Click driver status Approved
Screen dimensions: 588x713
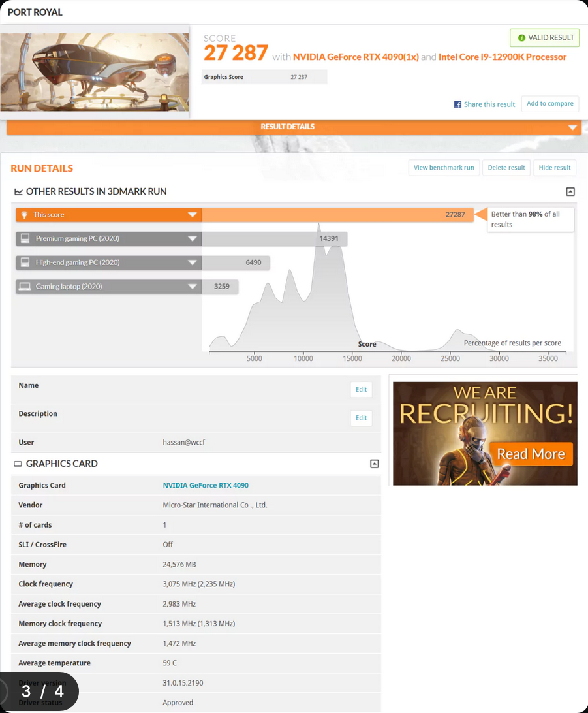pyautogui.click(x=178, y=703)
